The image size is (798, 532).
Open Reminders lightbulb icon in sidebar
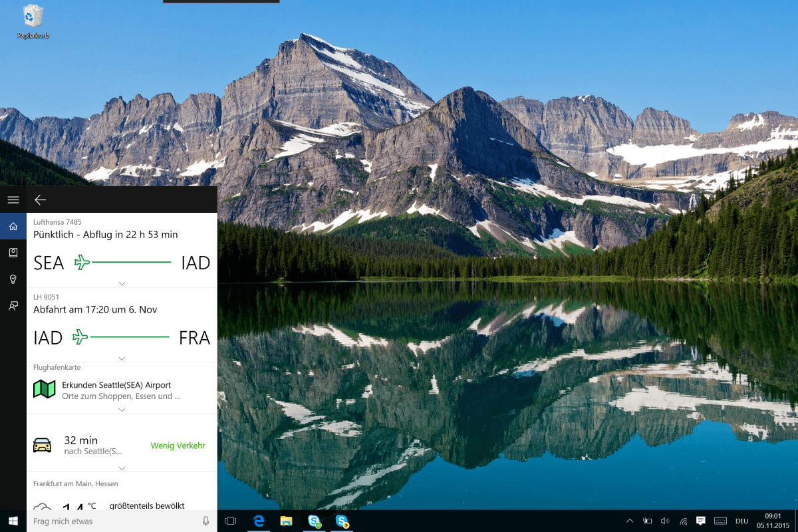coord(13,279)
